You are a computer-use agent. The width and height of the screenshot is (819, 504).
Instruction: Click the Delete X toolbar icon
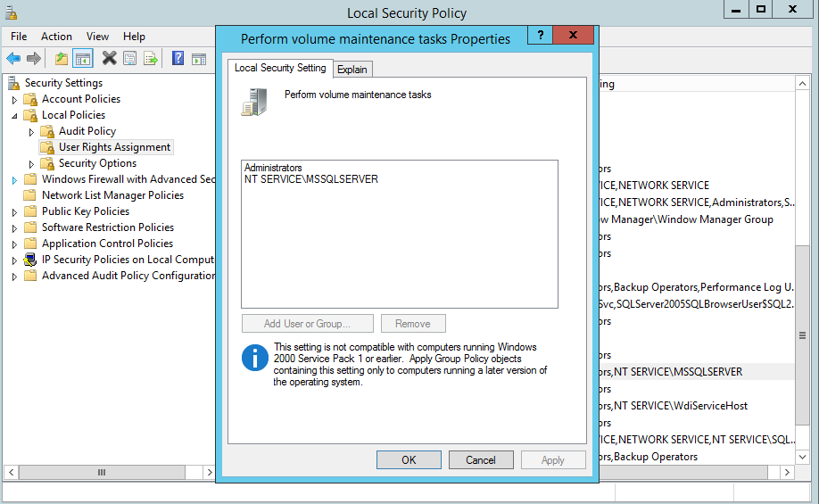(x=109, y=59)
